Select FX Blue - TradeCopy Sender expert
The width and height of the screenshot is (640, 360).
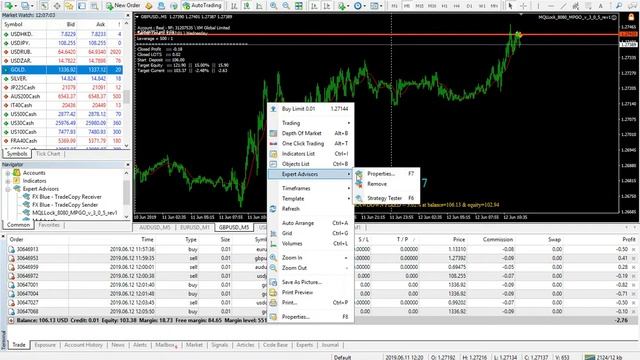(x=65, y=205)
